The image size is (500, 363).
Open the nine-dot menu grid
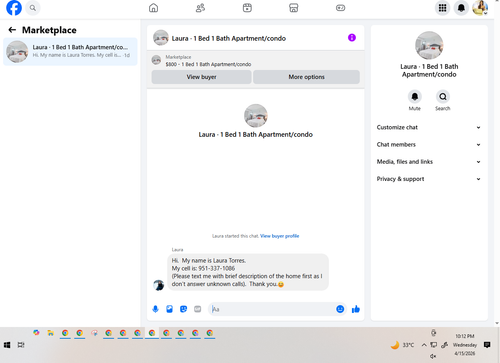click(442, 8)
